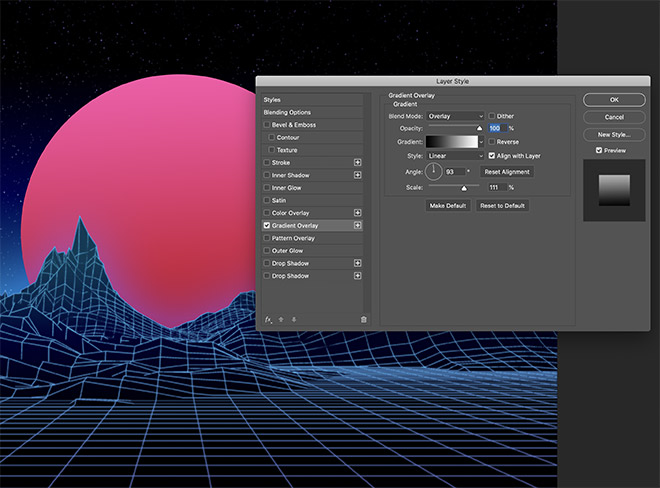This screenshot has width=660, height=488.
Task: Select Pattern Overlay in the effects list
Action: pos(294,238)
